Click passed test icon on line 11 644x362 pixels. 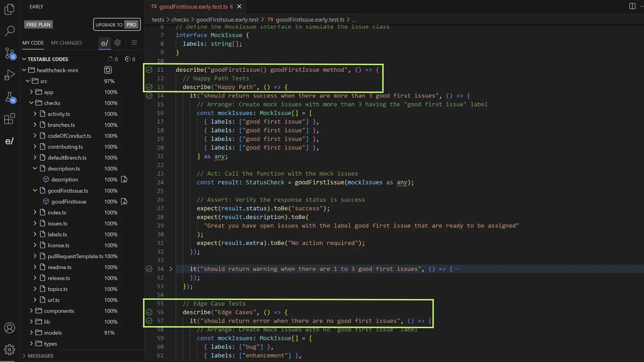149,70
